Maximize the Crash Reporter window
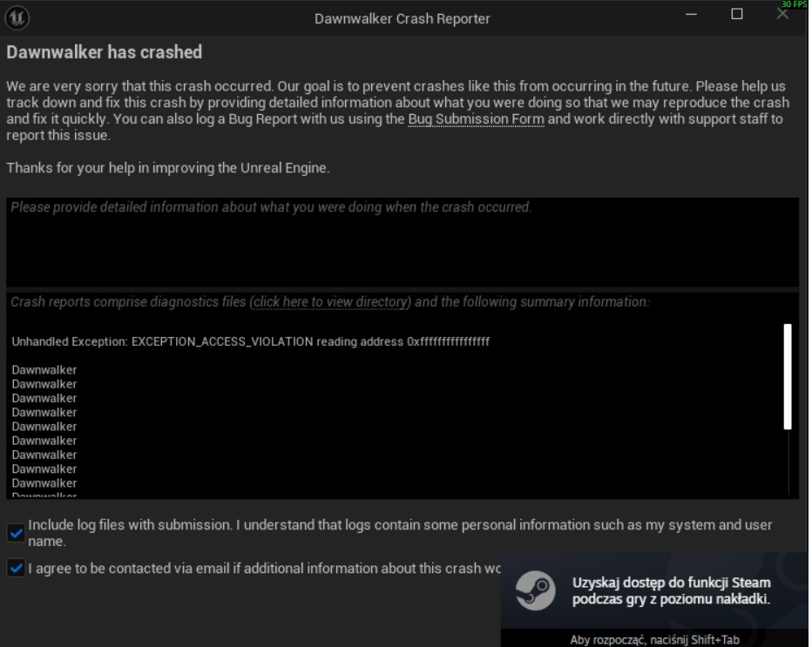The width and height of the screenshot is (812, 647). coord(737,15)
